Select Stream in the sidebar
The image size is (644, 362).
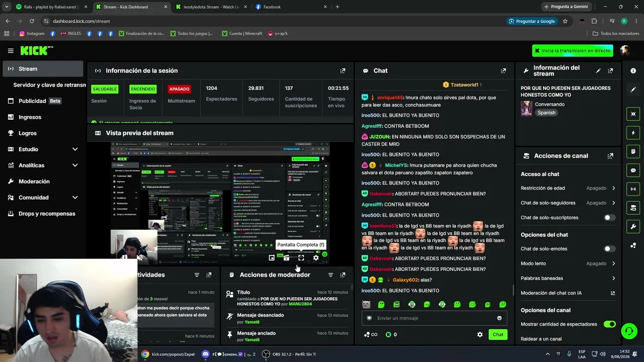click(43, 69)
